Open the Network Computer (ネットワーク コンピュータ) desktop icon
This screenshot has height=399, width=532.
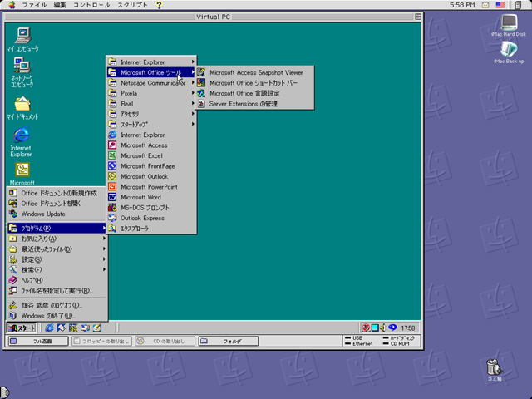22,72
